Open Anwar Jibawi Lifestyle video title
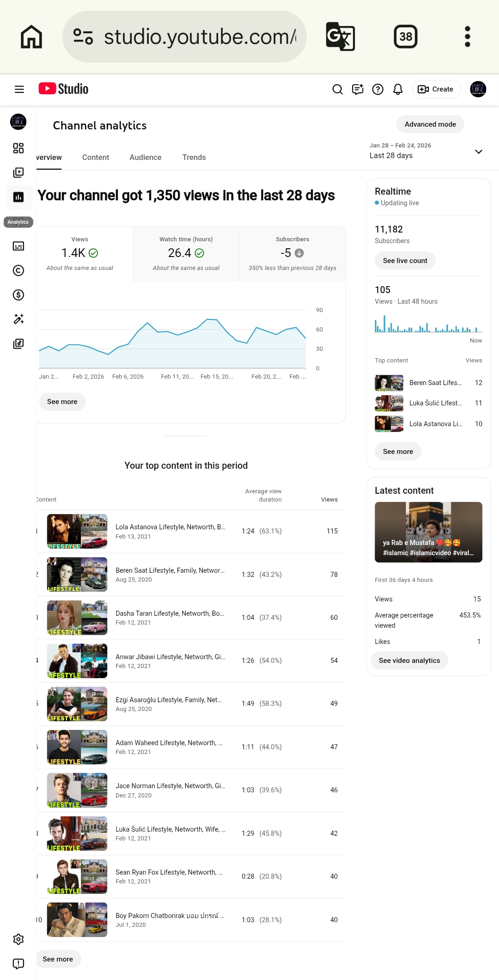The image size is (499, 980). point(170,657)
